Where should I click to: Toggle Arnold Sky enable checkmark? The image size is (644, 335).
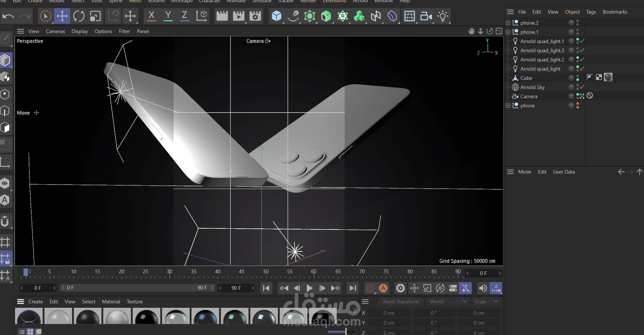pos(582,87)
